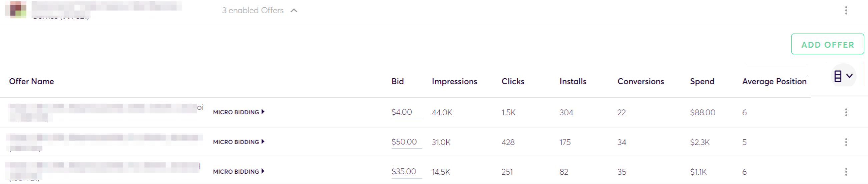This screenshot has height=184, width=868.
Task: Collapse the 3 enabled Offers chevron
Action: point(294,10)
